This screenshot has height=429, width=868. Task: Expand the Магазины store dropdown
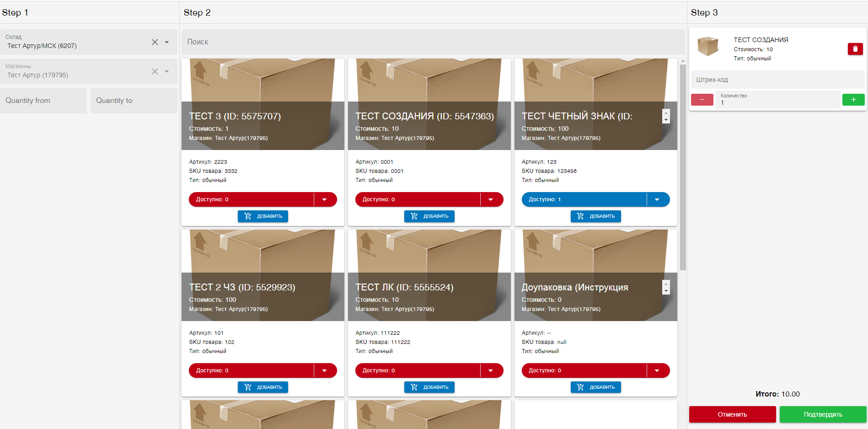(167, 71)
